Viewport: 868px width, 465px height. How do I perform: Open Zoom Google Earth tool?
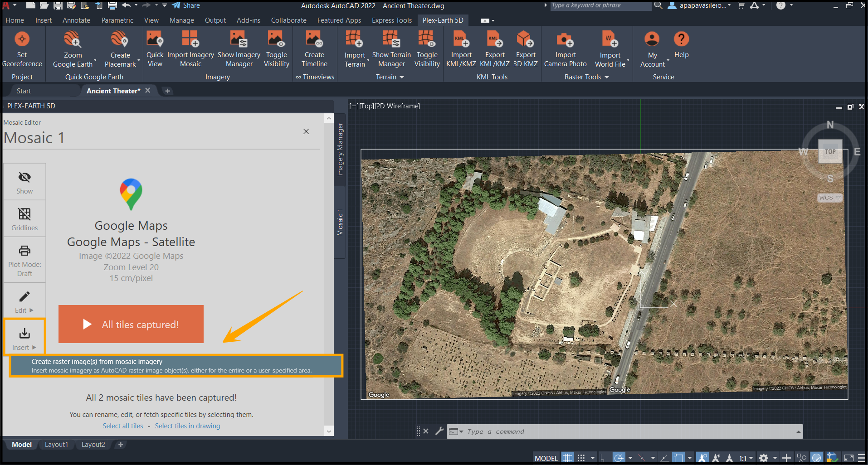73,49
